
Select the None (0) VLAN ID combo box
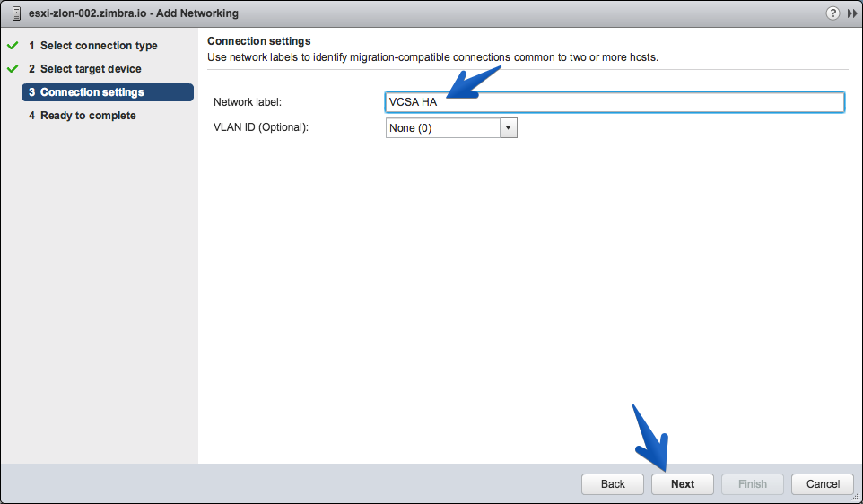[451, 127]
